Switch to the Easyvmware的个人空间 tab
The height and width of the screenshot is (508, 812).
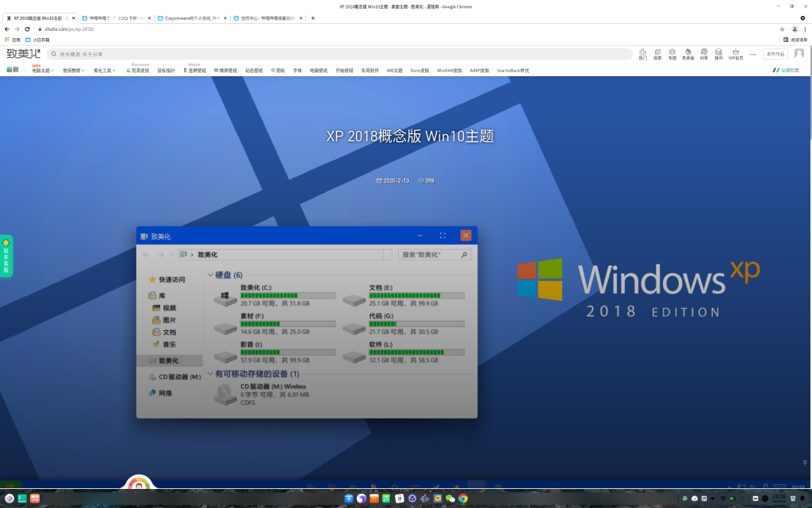(x=192, y=18)
